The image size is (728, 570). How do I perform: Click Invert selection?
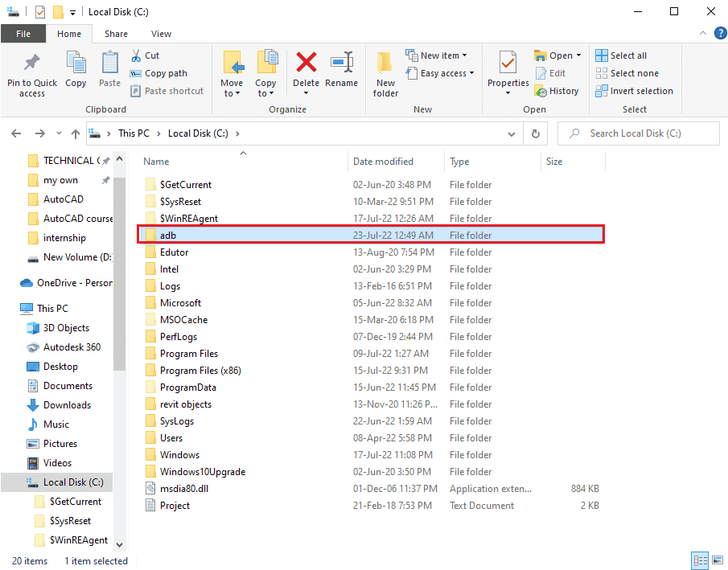[634, 91]
